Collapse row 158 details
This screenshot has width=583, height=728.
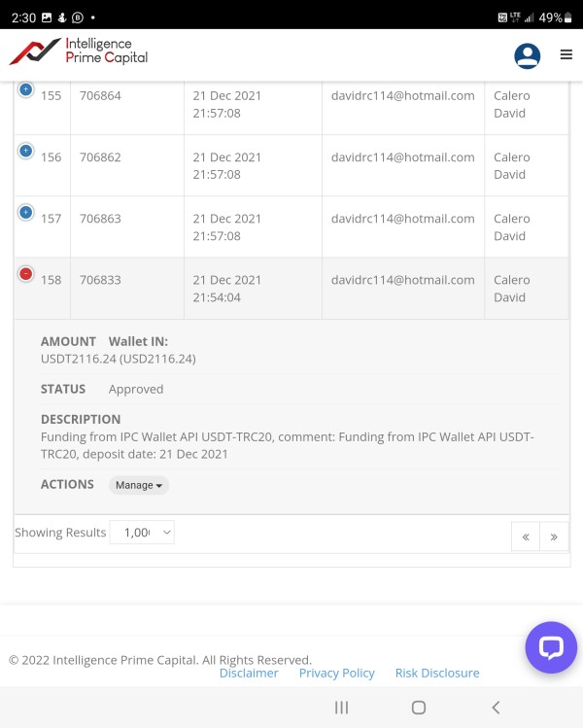pyautogui.click(x=26, y=274)
